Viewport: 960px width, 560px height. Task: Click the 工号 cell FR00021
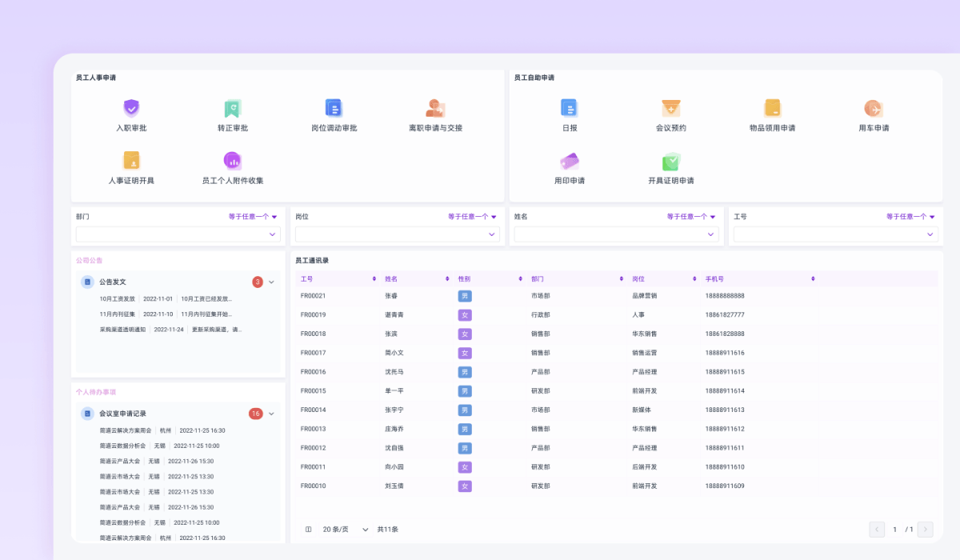(313, 296)
